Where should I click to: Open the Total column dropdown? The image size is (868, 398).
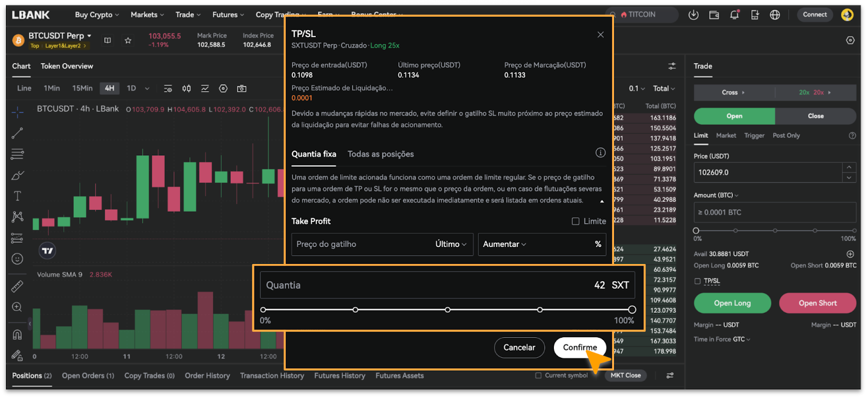[664, 89]
